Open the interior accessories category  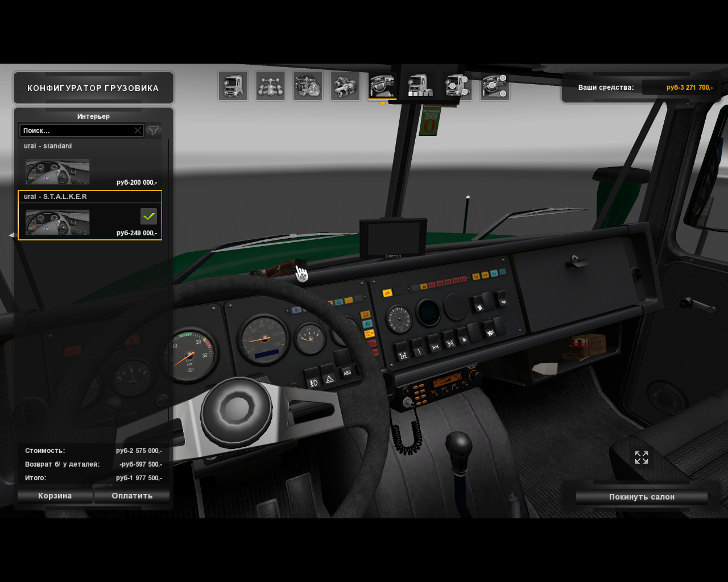click(x=495, y=86)
